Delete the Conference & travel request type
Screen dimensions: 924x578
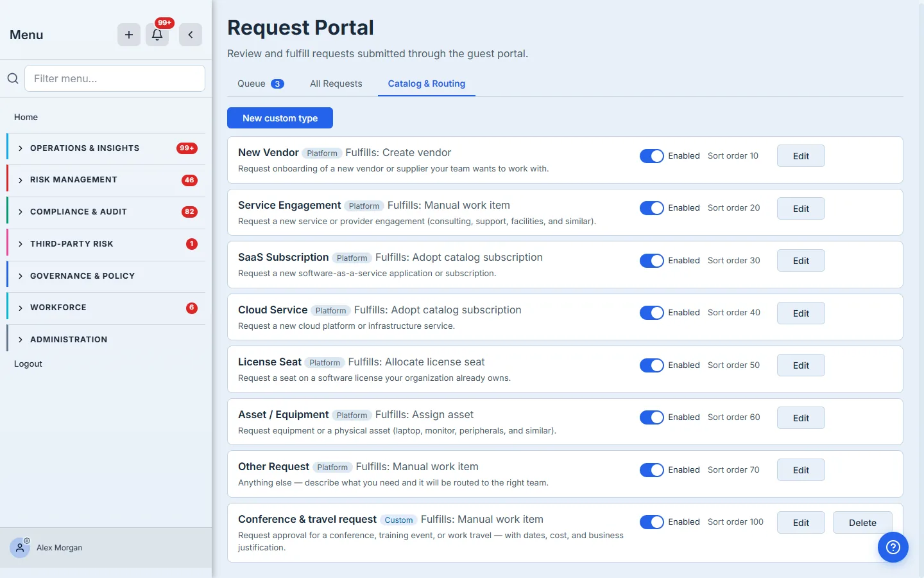[x=862, y=523]
